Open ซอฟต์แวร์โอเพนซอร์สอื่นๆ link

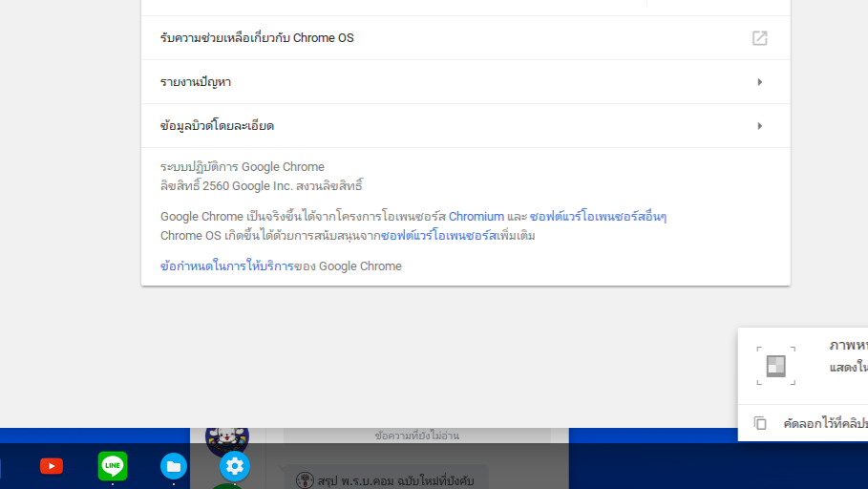(598, 217)
